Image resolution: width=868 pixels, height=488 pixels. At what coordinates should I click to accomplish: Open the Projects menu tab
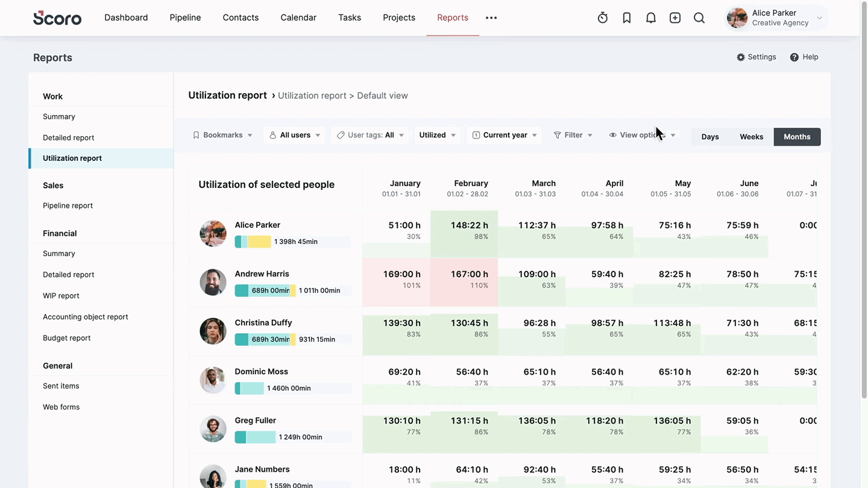pyautogui.click(x=399, y=18)
